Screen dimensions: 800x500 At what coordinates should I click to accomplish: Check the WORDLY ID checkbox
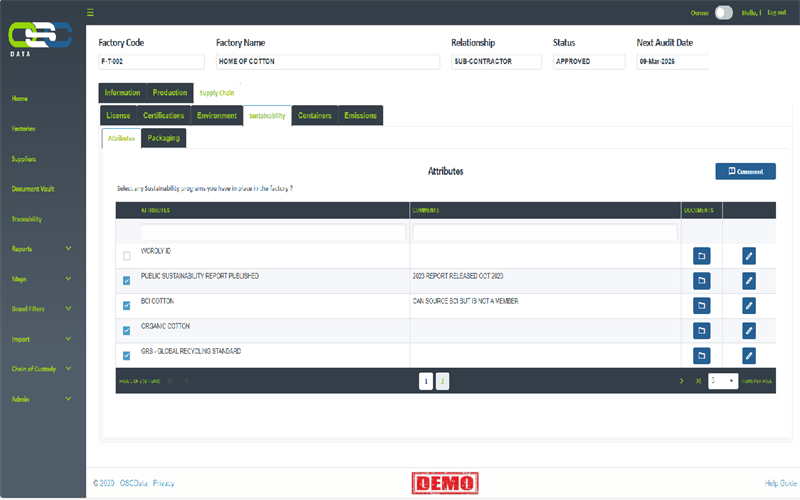pos(126,256)
